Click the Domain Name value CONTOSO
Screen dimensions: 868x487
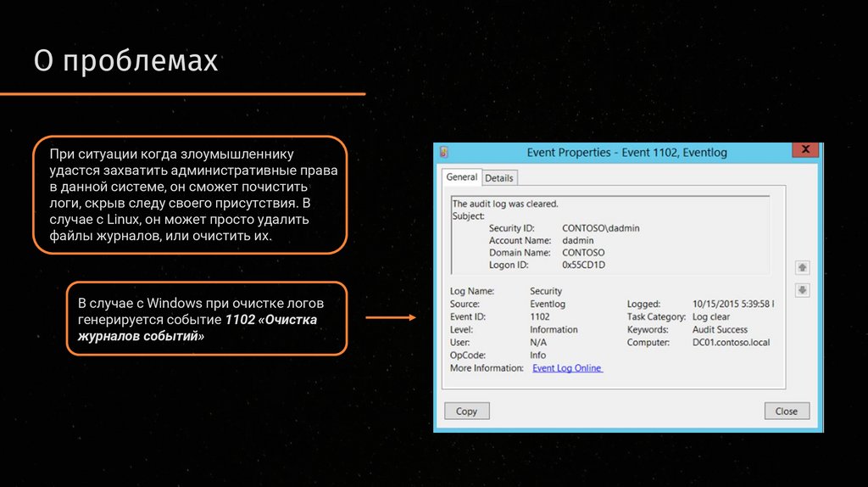tap(583, 253)
